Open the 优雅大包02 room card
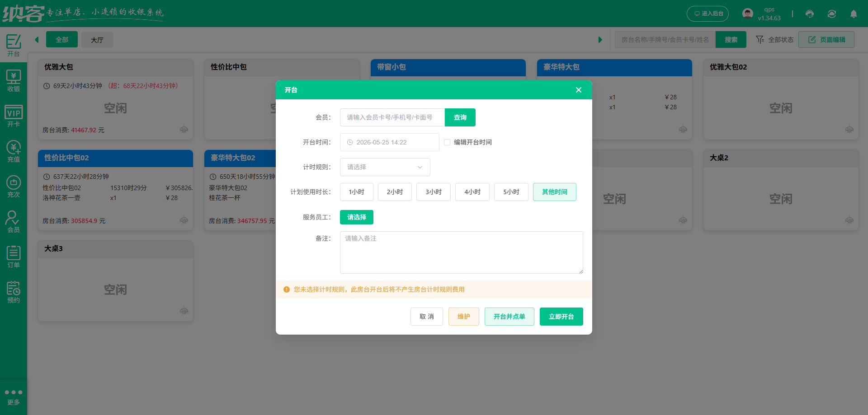 click(781, 99)
